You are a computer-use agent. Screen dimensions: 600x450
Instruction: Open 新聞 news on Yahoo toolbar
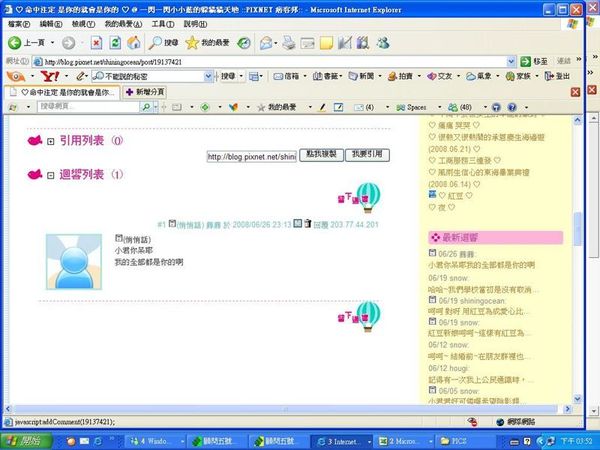tap(361, 76)
